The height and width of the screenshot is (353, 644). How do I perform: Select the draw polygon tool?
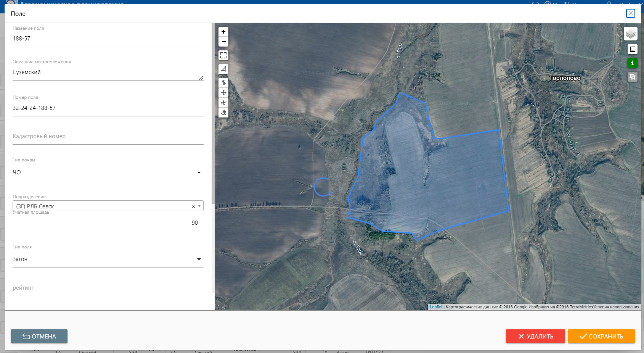[x=223, y=69]
